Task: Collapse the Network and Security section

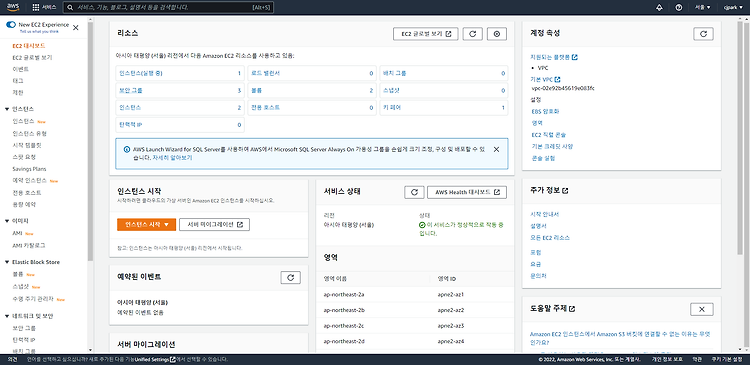Action: [7, 316]
